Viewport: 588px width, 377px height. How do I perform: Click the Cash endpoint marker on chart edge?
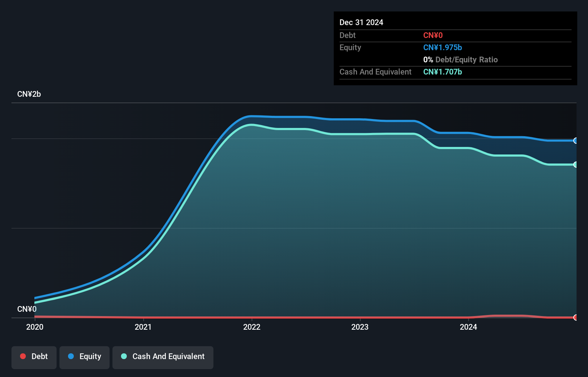tap(575, 164)
